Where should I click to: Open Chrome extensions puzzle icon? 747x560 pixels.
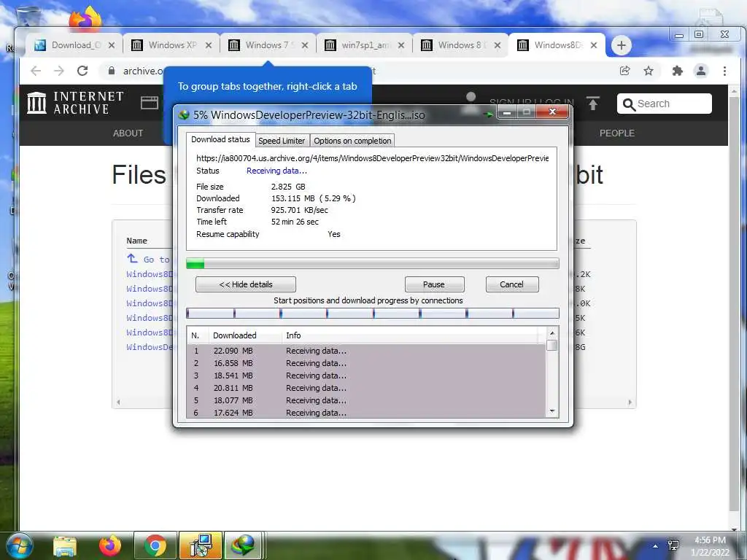pyautogui.click(x=678, y=71)
